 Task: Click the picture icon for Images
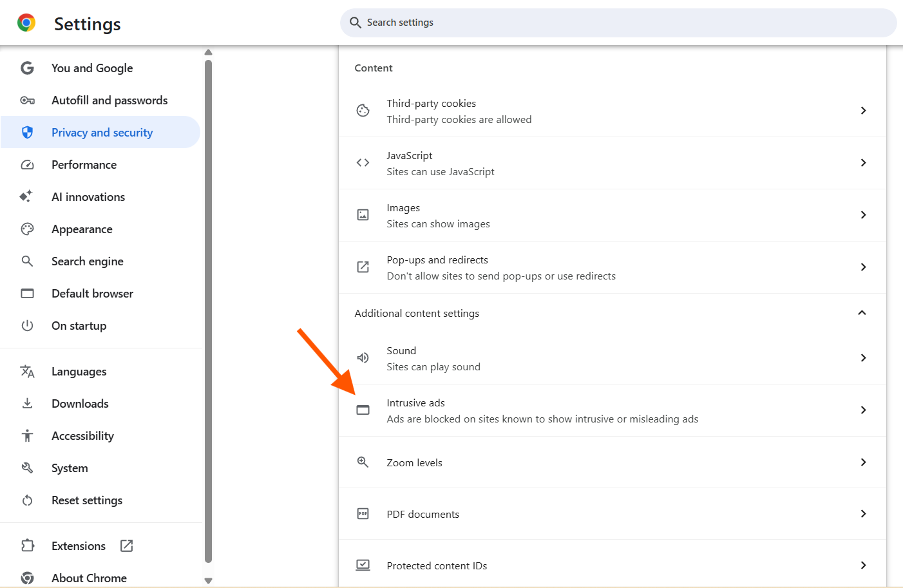pyautogui.click(x=363, y=215)
